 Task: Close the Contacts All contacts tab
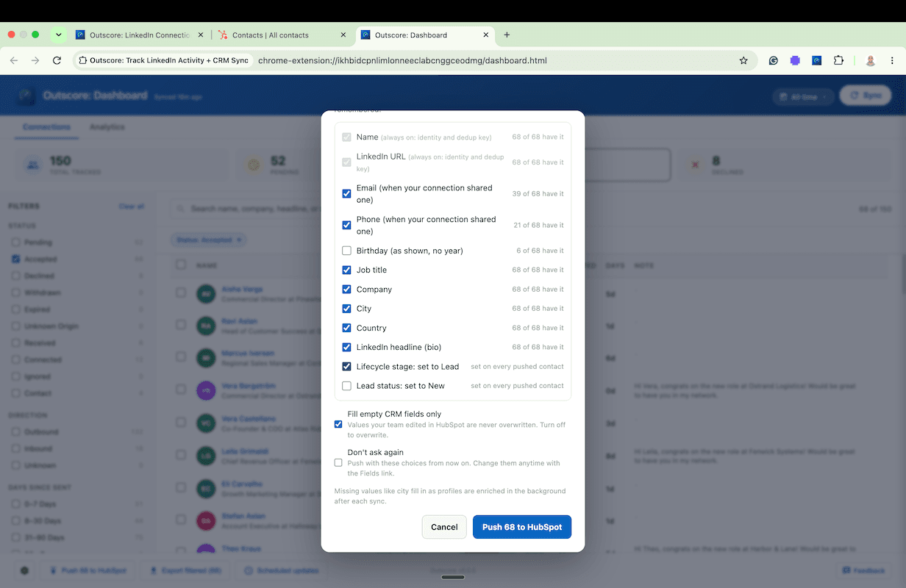[x=343, y=35]
